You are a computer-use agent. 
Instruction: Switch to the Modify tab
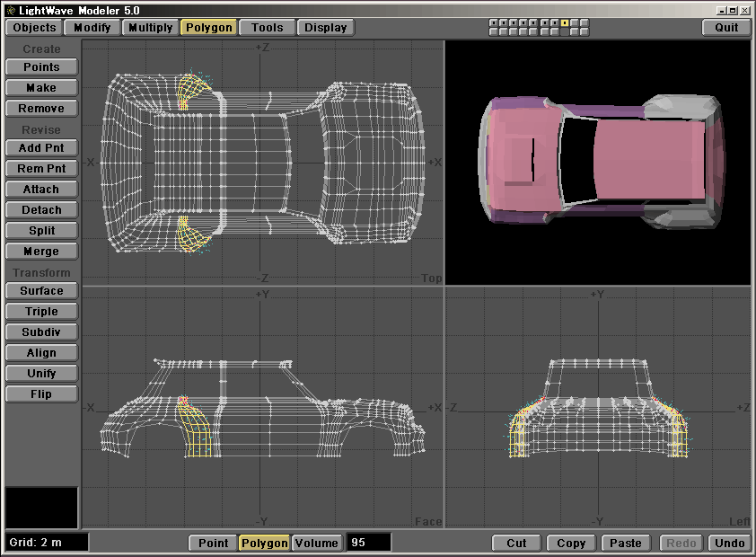[92, 27]
